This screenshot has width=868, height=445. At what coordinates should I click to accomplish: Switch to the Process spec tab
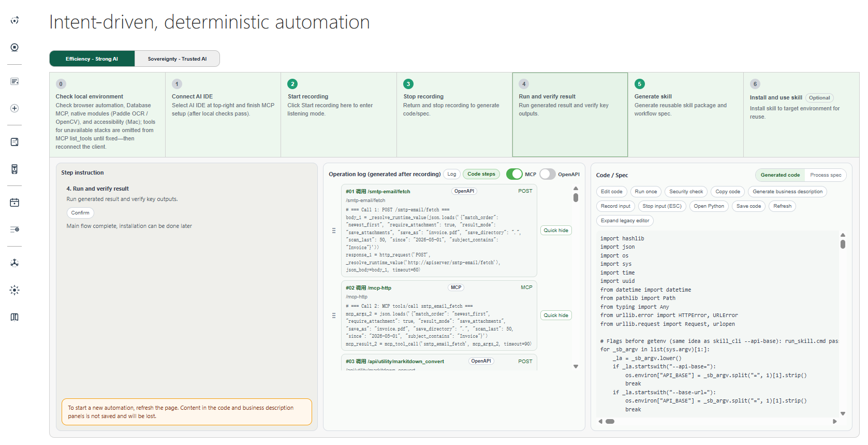pos(826,175)
